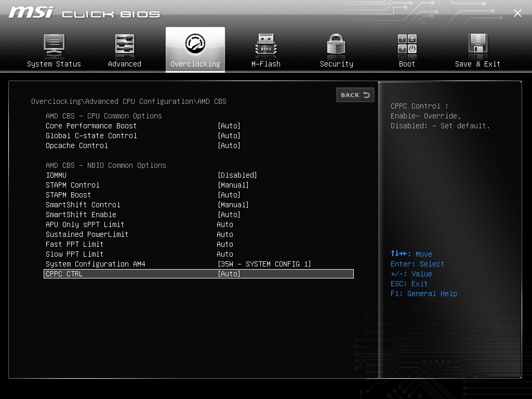Select the Global C-state Control label

[91, 136]
